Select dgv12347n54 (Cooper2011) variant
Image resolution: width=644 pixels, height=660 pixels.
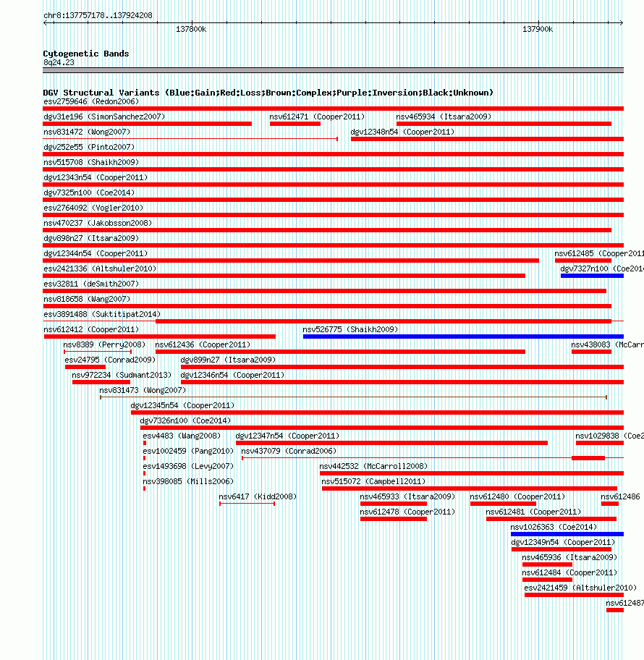point(287,435)
